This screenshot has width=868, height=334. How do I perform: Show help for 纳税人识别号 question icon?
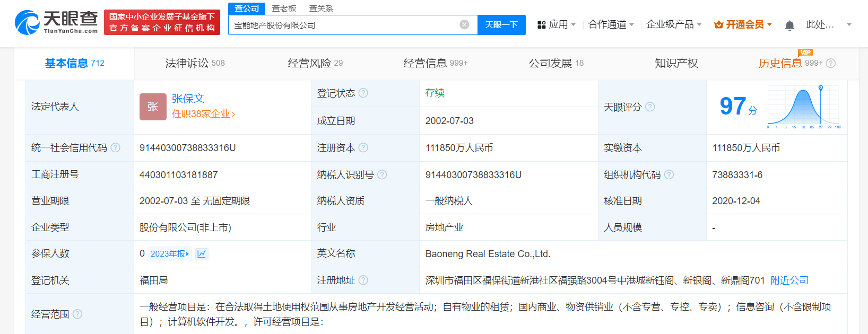tap(382, 174)
